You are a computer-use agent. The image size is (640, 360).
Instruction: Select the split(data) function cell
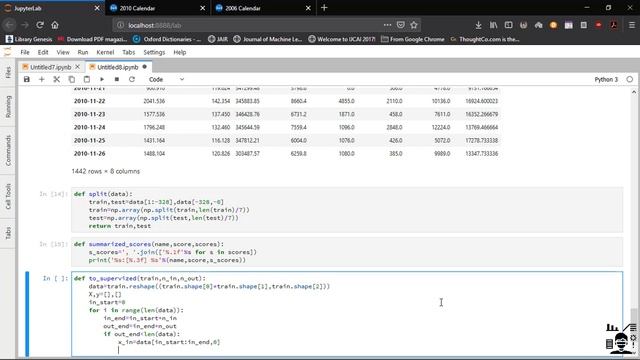(347, 210)
